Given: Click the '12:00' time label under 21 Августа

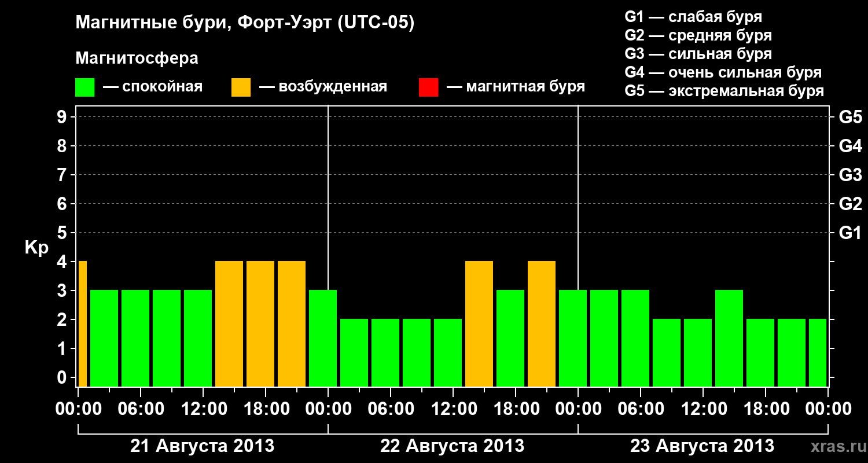Looking at the screenshot, I should click(x=203, y=409).
